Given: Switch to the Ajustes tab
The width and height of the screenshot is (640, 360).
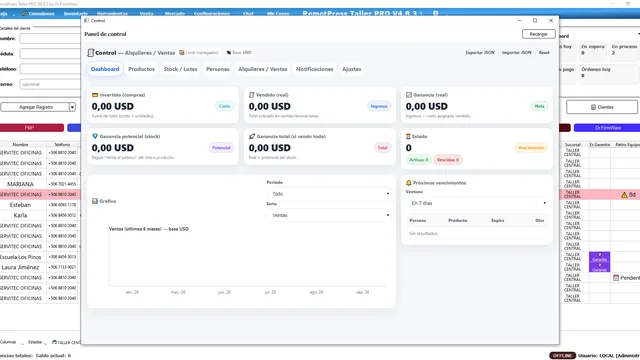Looking at the screenshot, I should pyautogui.click(x=352, y=69).
